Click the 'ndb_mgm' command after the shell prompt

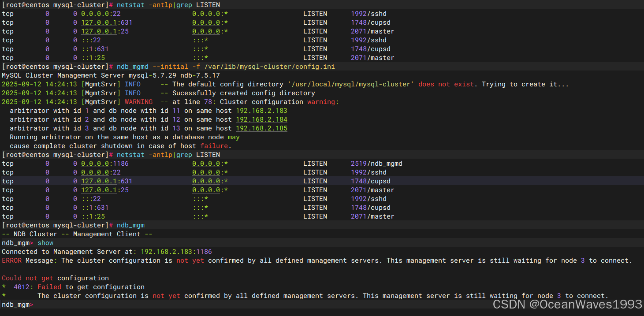tap(130, 225)
